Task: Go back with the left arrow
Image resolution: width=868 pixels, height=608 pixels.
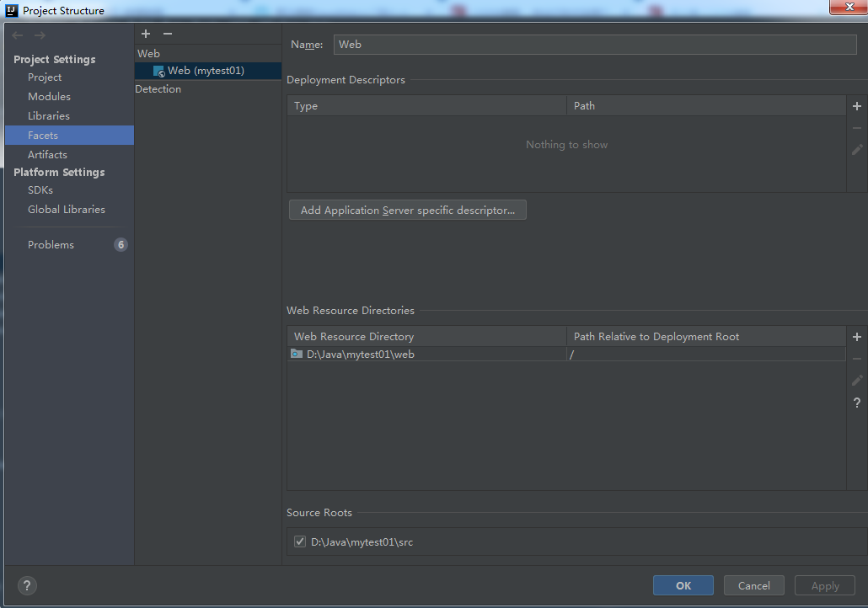Action: [18, 35]
